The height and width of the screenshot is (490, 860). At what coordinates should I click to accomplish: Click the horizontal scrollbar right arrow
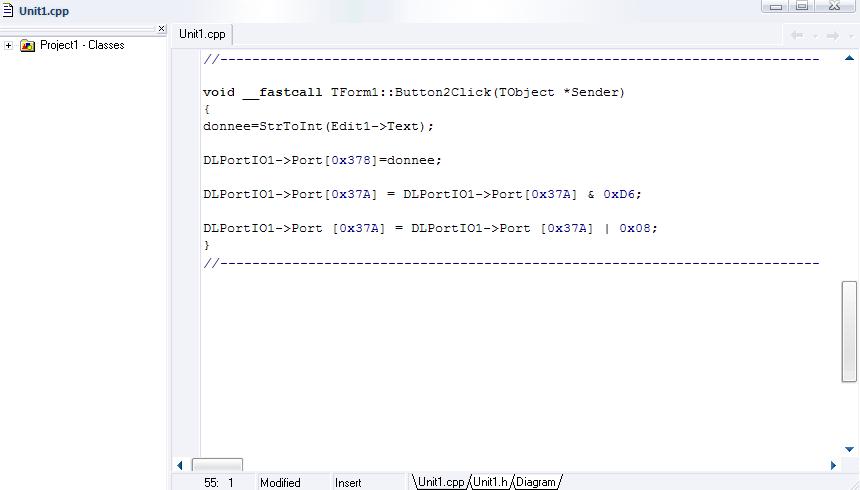833,465
